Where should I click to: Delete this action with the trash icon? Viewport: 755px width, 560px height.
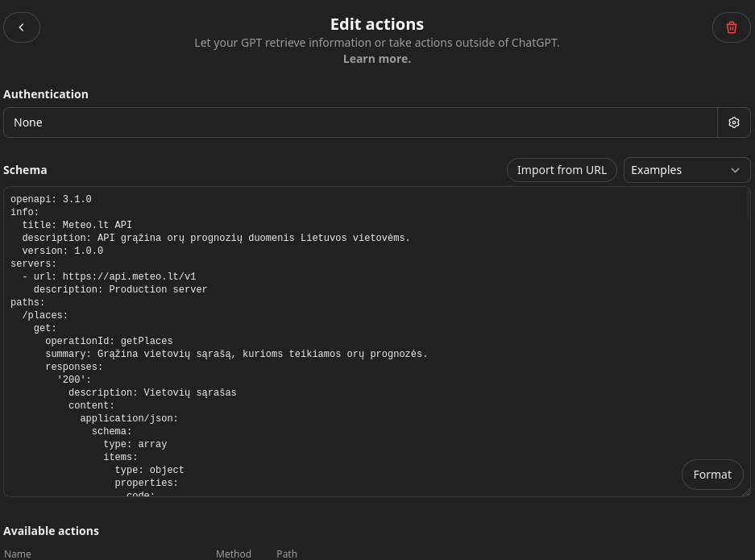click(x=731, y=27)
